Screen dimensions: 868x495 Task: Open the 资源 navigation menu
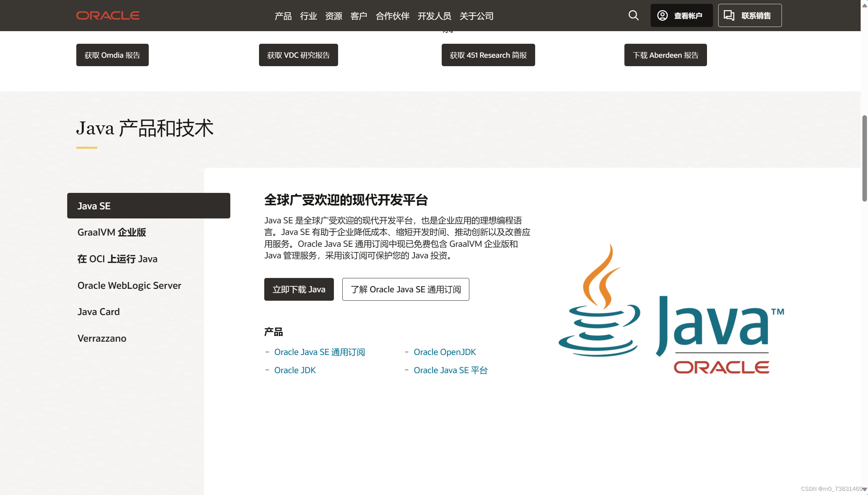click(x=334, y=16)
